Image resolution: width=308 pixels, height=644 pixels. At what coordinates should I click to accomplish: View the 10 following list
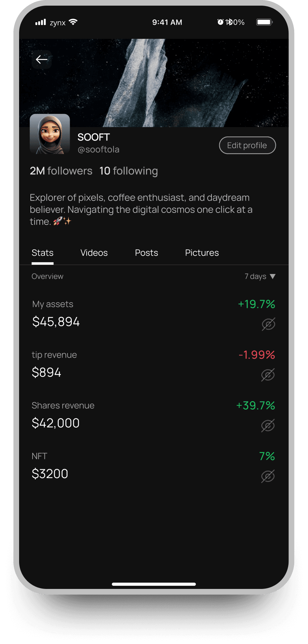[x=128, y=171]
